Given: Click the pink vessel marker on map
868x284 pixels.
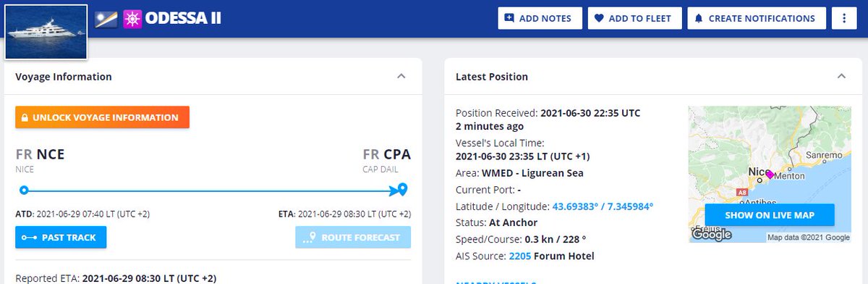Looking at the screenshot, I should point(770,175).
